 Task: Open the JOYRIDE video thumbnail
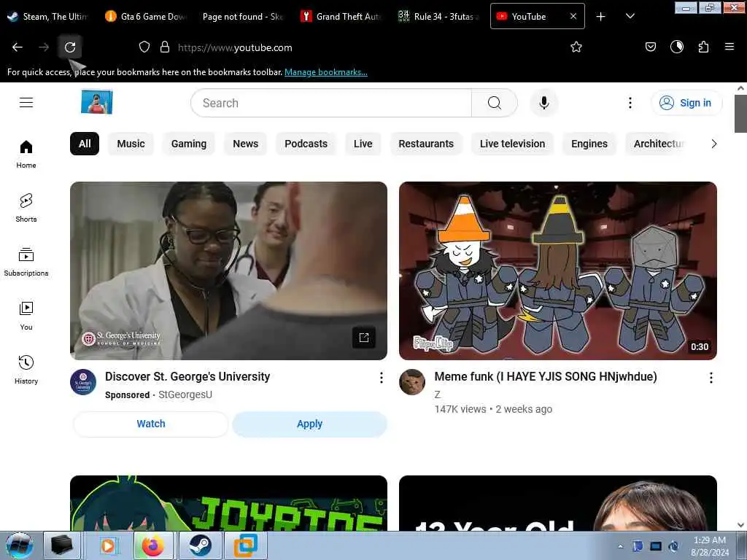228,503
